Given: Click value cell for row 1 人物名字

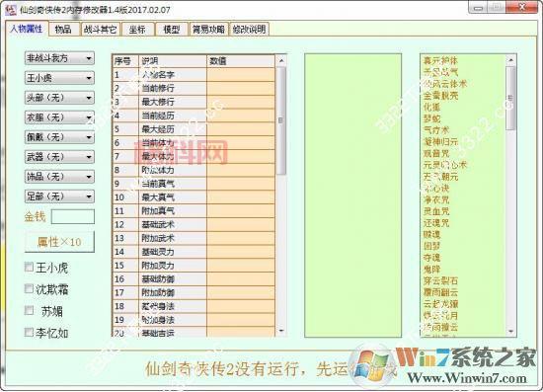Looking at the screenshot, I should click(241, 75).
